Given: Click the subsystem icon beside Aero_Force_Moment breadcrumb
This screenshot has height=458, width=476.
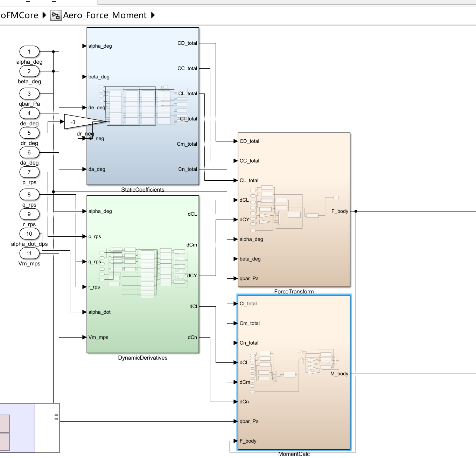Looking at the screenshot, I should pos(56,16).
